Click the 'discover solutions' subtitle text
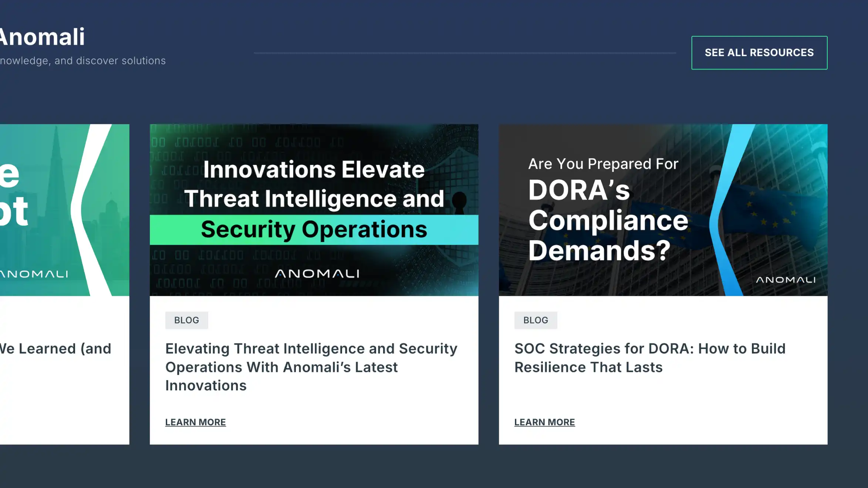Screen dimensions: 868x488 [120, 61]
